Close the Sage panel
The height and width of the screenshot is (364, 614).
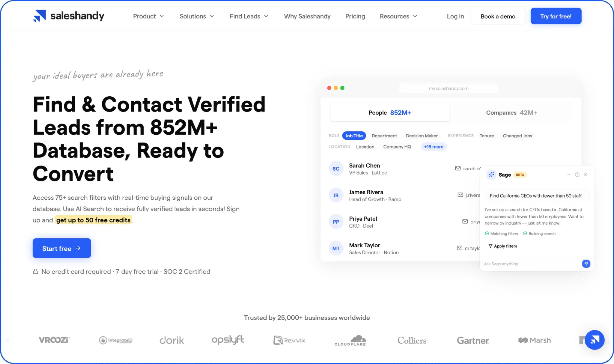coord(585,175)
